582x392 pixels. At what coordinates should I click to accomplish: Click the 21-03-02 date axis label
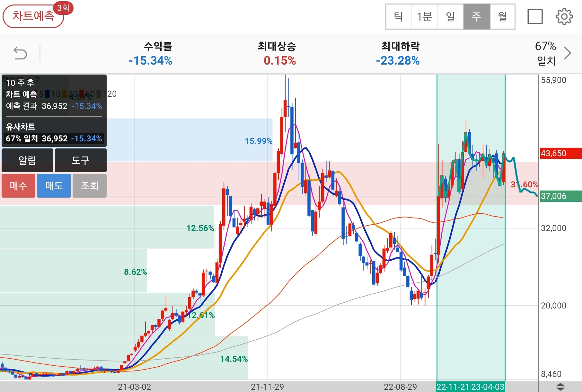click(x=134, y=387)
